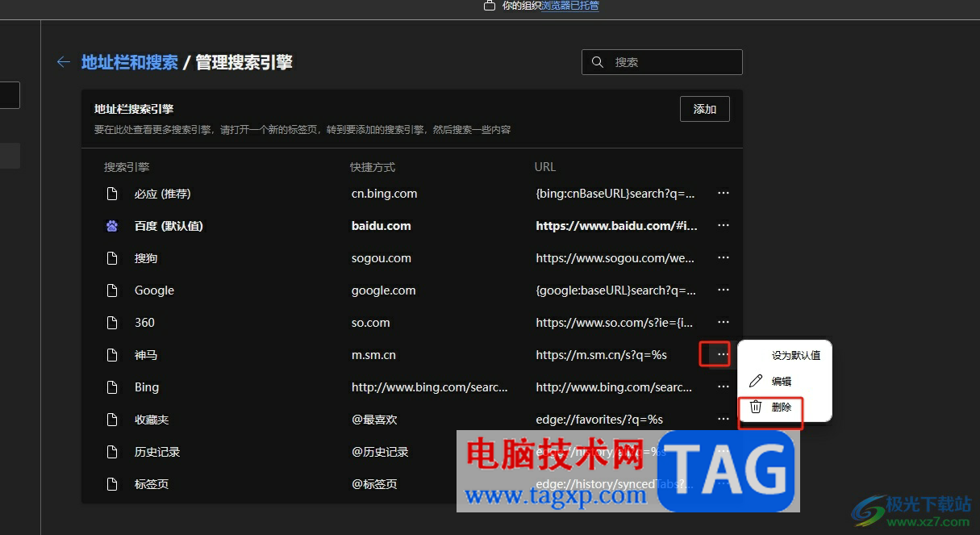This screenshot has width=980, height=535.
Task: Select the 神马 engine name
Action: (x=146, y=355)
